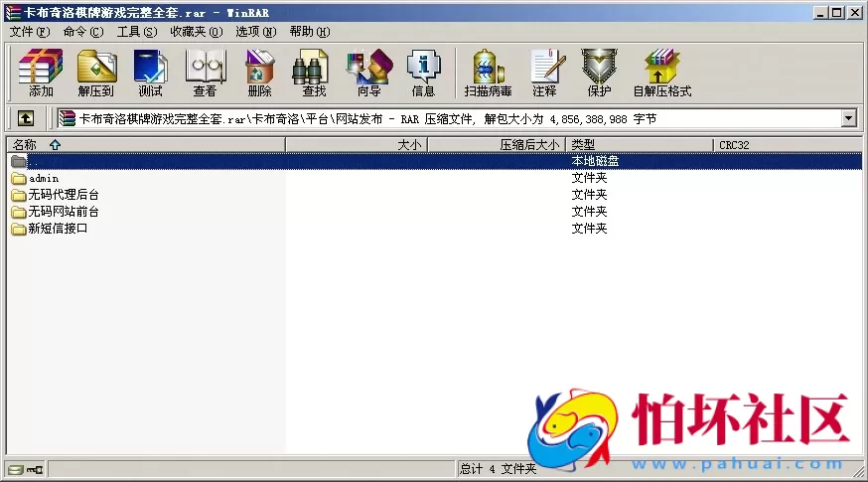Image resolution: width=868 pixels, height=482 pixels.
Task: Select the admin folder icon
Action: (x=19, y=179)
